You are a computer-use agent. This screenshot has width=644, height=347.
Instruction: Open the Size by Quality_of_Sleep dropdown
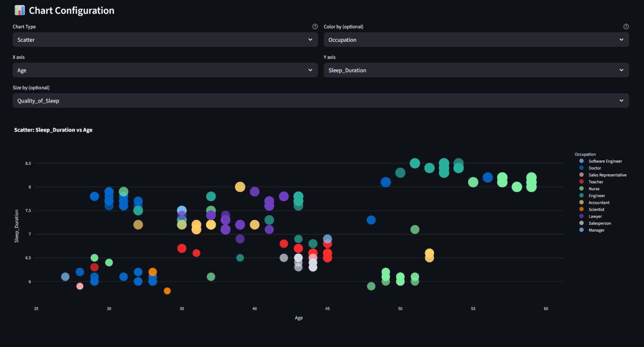click(x=320, y=101)
